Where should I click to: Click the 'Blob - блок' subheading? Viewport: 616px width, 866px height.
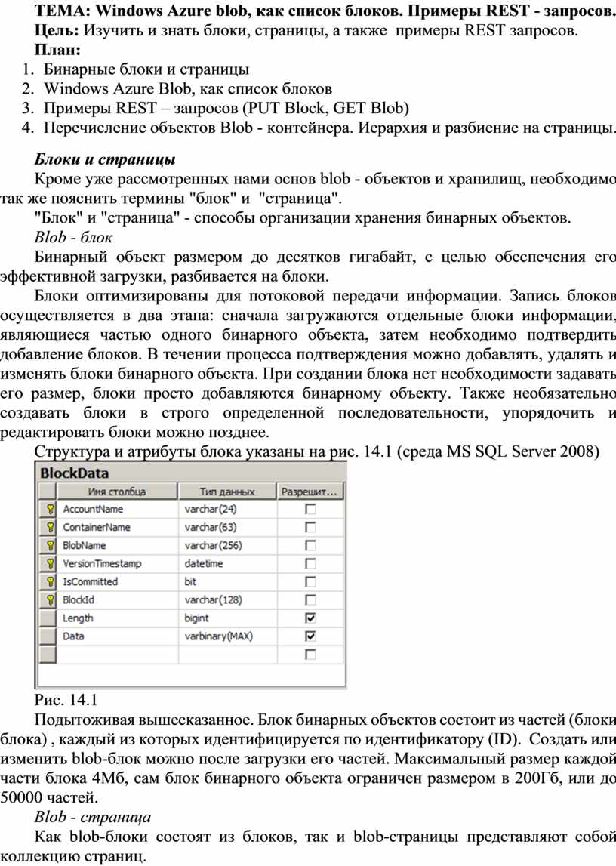(x=73, y=237)
